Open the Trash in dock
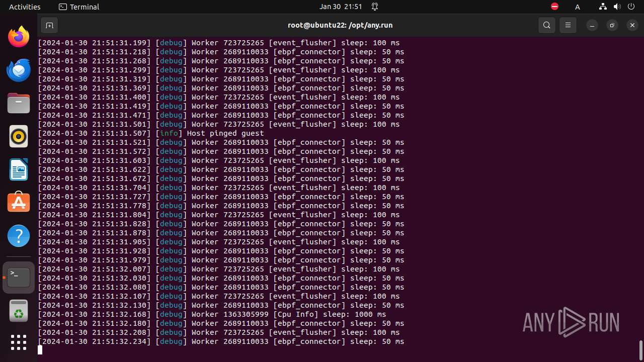Viewport: 644px width, 362px height. point(19,310)
